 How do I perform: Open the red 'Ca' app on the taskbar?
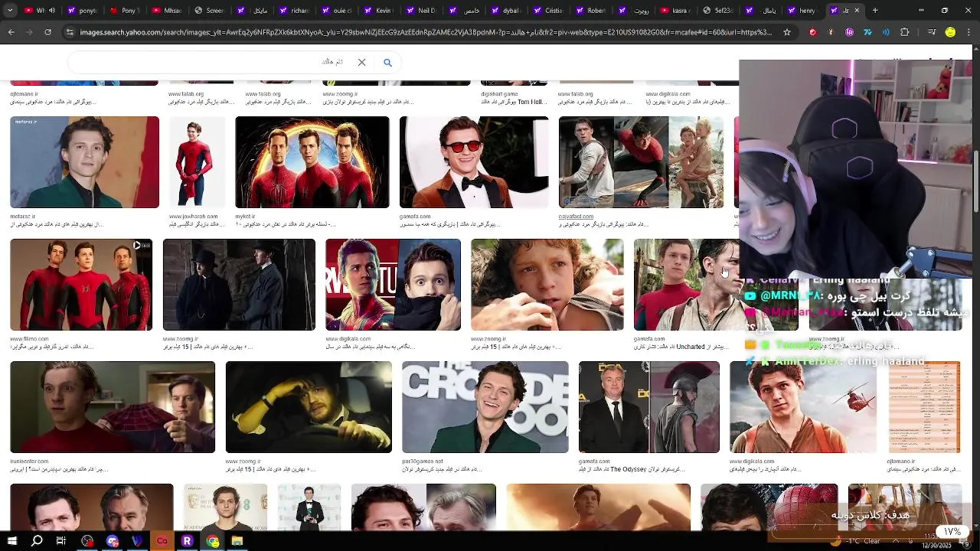[x=162, y=541]
